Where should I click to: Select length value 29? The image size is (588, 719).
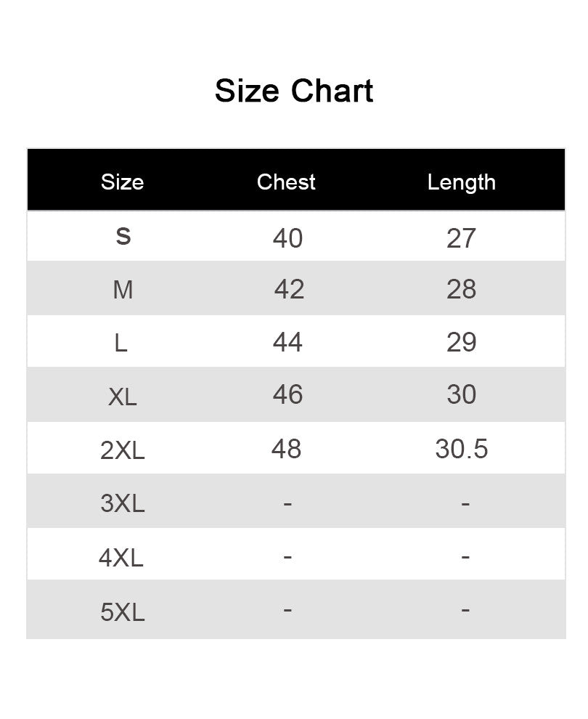462,343
